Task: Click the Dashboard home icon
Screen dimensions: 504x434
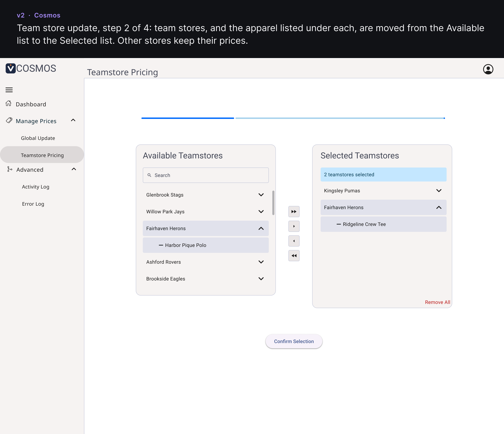Action: point(9,104)
